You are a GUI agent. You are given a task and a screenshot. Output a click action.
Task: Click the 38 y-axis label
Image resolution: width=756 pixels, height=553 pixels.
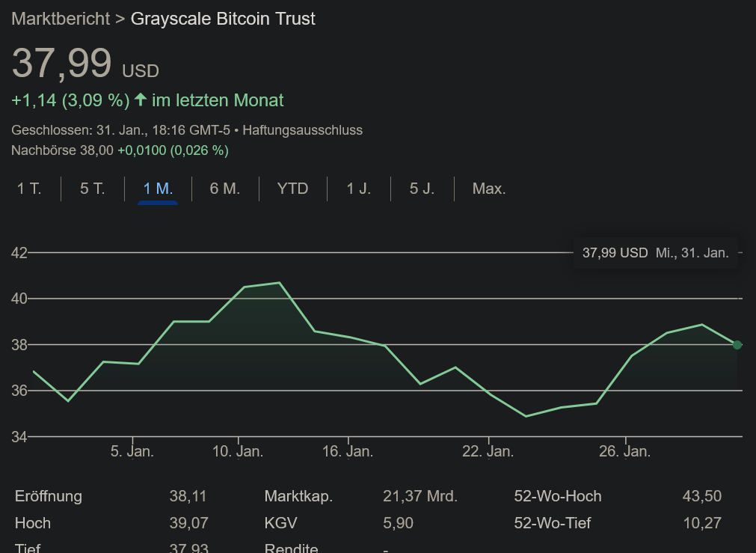coord(19,344)
